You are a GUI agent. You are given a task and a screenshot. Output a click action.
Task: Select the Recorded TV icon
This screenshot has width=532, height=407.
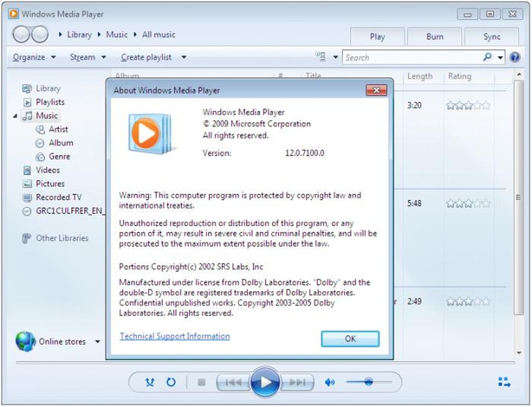[x=28, y=197]
